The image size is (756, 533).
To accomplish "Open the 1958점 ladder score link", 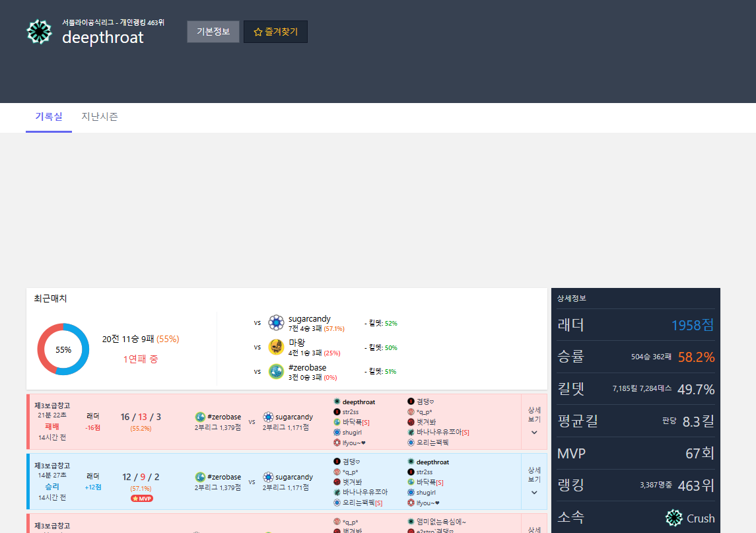I will tap(692, 325).
